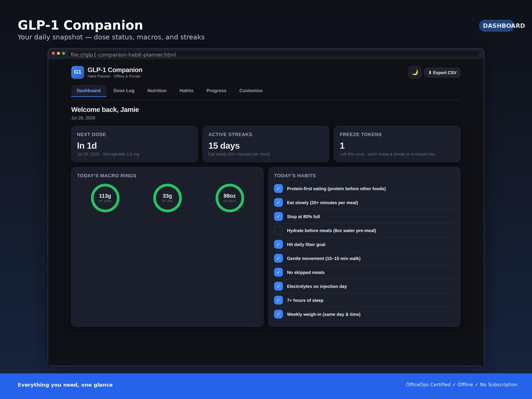
Task: Click the file URL address bar
Action: pyautogui.click(x=273, y=55)
